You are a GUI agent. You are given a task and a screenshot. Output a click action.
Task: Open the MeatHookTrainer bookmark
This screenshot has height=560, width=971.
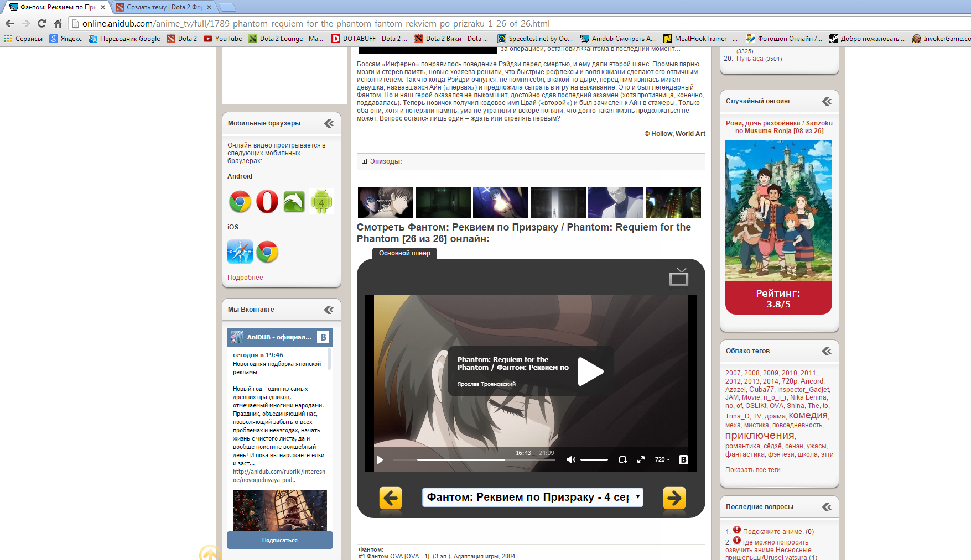[x=700, y=39]
